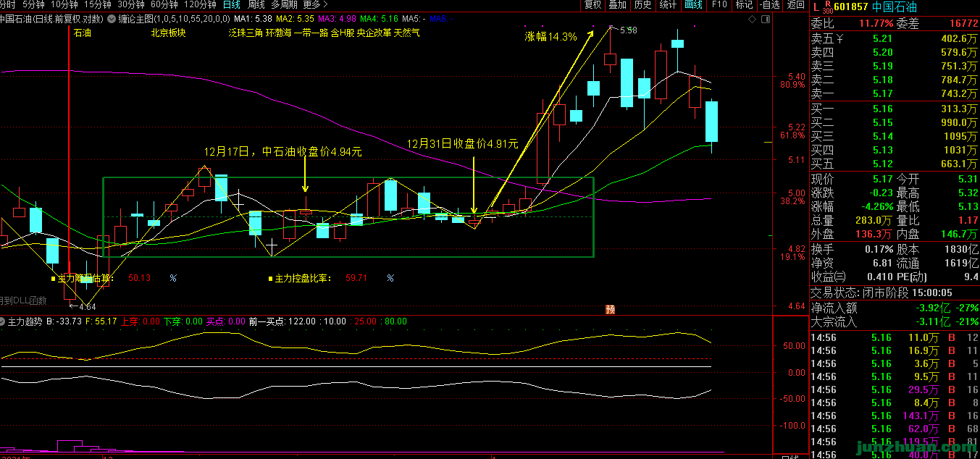
Task: Click the 买五 order book row
Action: tap(895, 164)
